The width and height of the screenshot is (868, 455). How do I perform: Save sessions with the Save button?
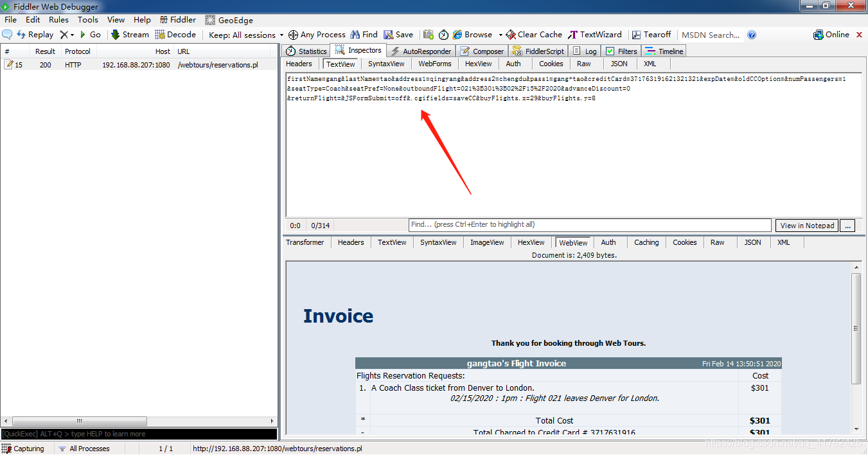(x=398, y=35)
